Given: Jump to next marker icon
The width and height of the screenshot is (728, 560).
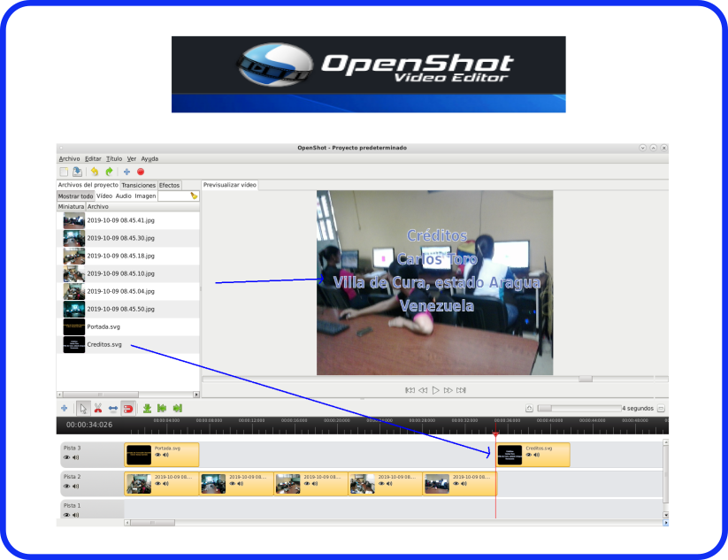Looking at the screenshot, I should (x=178, y=408).
